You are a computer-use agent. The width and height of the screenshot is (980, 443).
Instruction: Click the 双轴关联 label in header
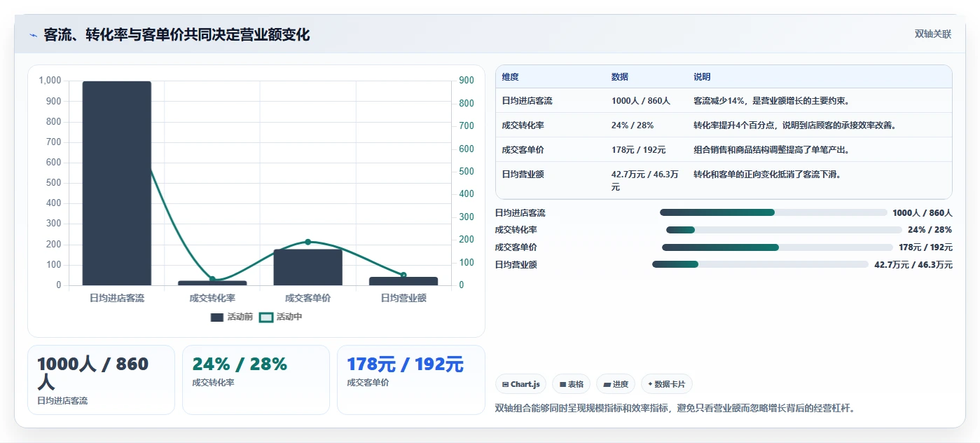(x=933, y=34)
